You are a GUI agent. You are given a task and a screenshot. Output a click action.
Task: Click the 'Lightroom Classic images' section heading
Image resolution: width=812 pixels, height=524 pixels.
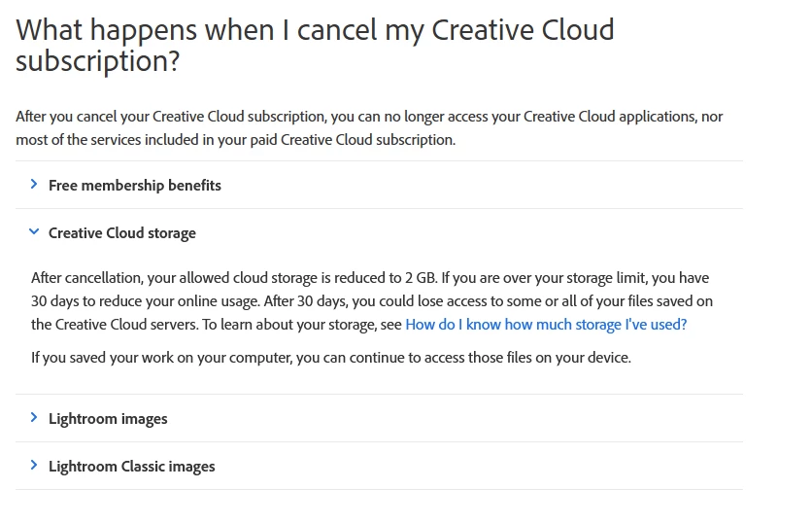[x=131, y=467]
